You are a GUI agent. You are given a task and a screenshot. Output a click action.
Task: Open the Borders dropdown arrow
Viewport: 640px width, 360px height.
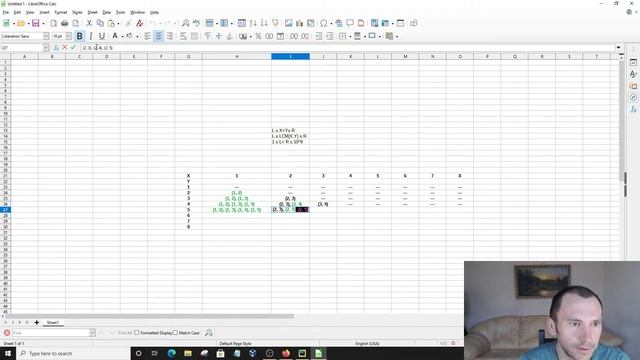[x=350, y=36]
